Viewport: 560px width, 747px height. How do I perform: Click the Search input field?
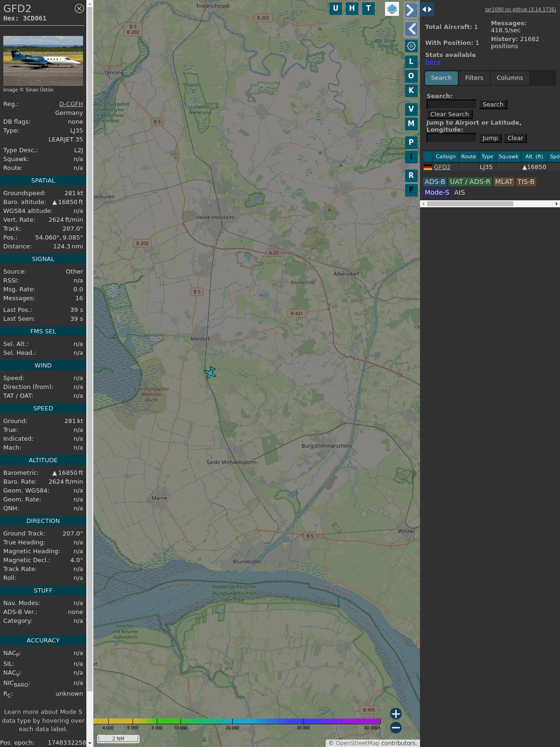click(451, 105)
